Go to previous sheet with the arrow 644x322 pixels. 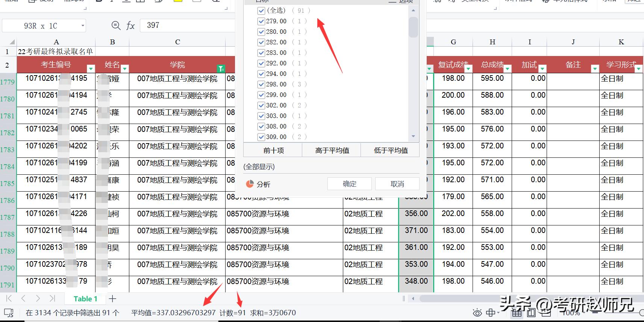pyautogui.click(x=23, y=298)
